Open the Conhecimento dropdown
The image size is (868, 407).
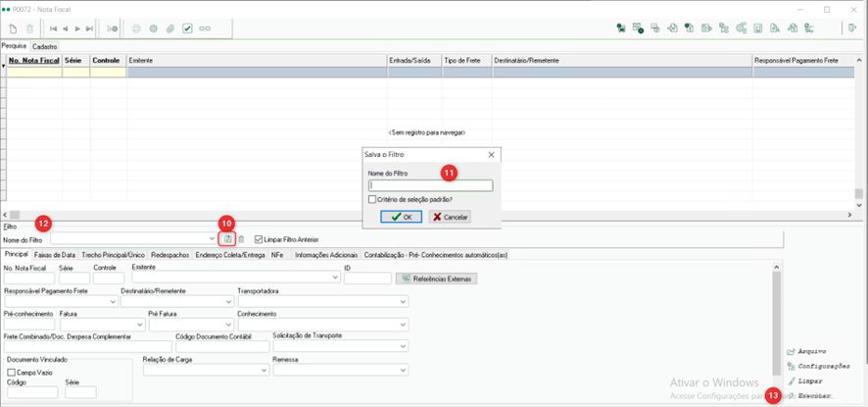coord(404,324)
